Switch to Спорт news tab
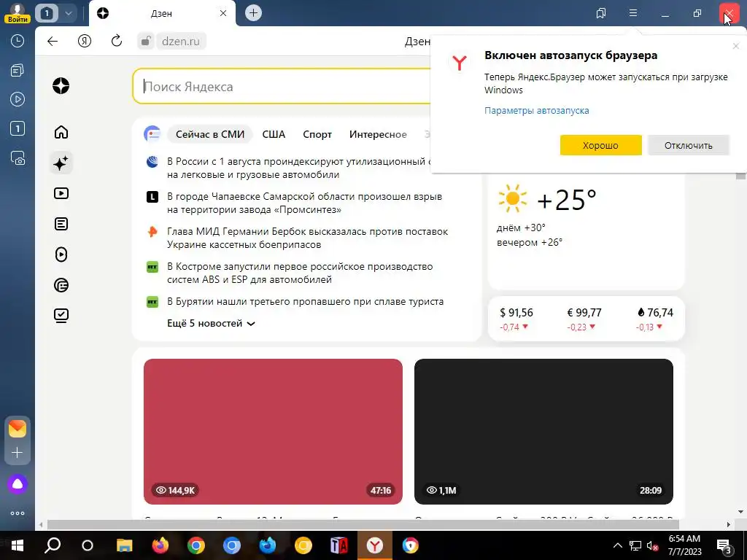Screen dimensions: 747x560 pyautogui.click(x=317, y=134)
